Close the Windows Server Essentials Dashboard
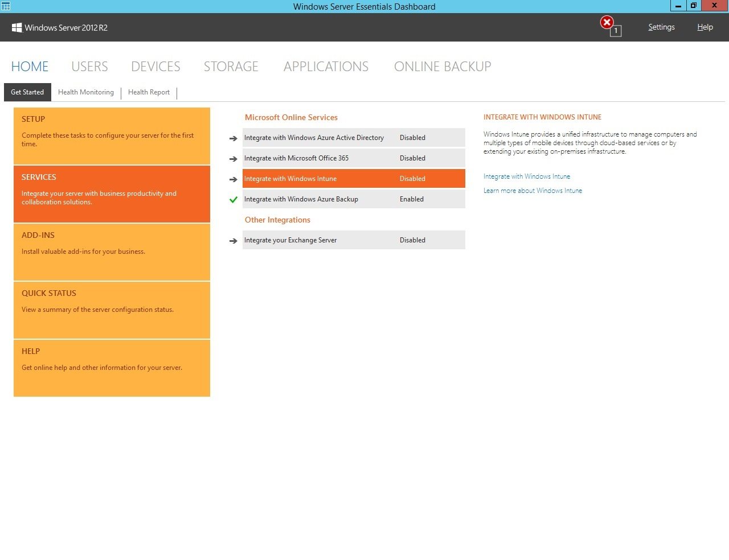The width and height of the screenshot is (729, 560). pos(714,6)
